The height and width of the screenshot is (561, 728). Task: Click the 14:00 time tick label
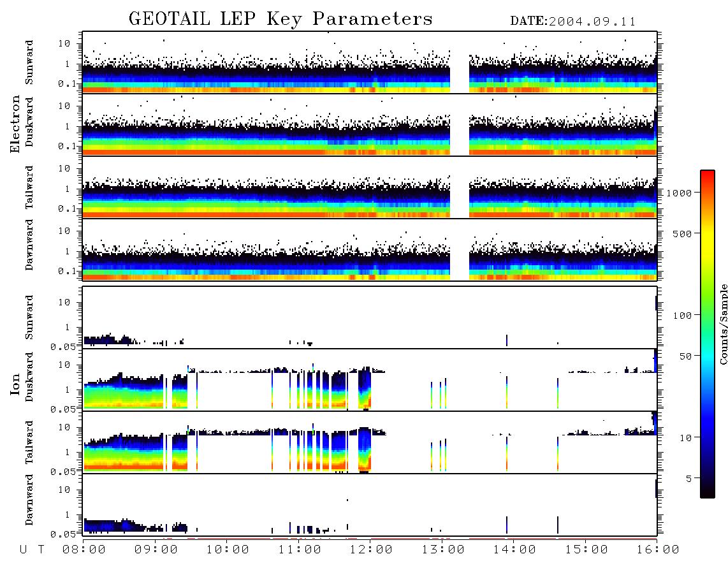(514, 550)
